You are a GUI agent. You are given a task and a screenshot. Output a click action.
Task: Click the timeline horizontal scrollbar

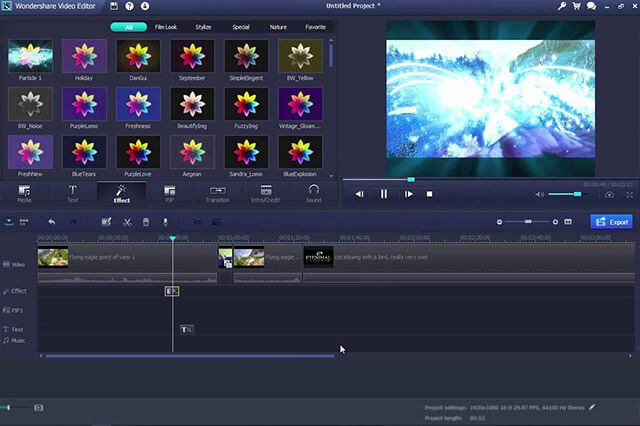(x=190, y=356)
